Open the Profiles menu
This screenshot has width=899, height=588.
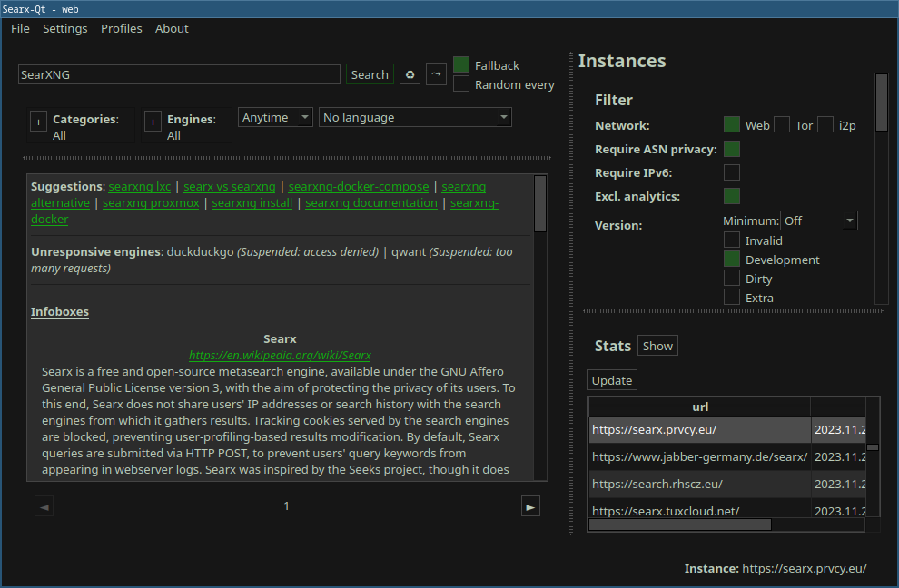click(121, 28)
